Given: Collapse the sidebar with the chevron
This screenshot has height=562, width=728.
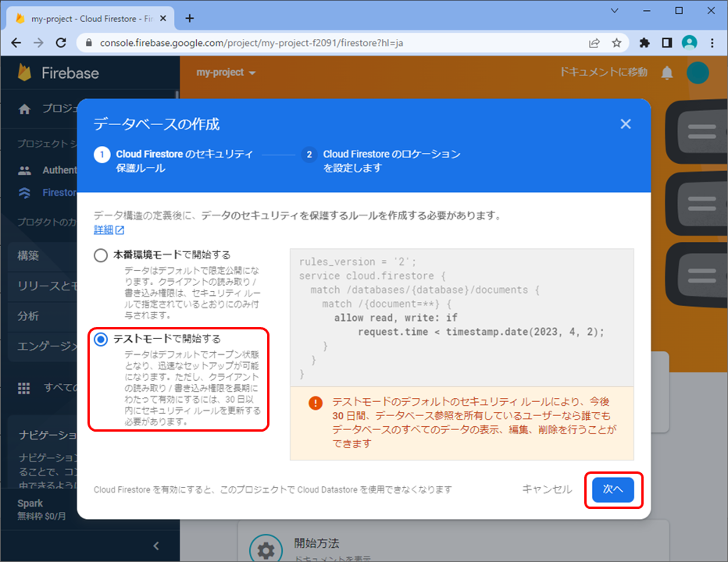Looking at the screenshot, I should tap(156, 546).
